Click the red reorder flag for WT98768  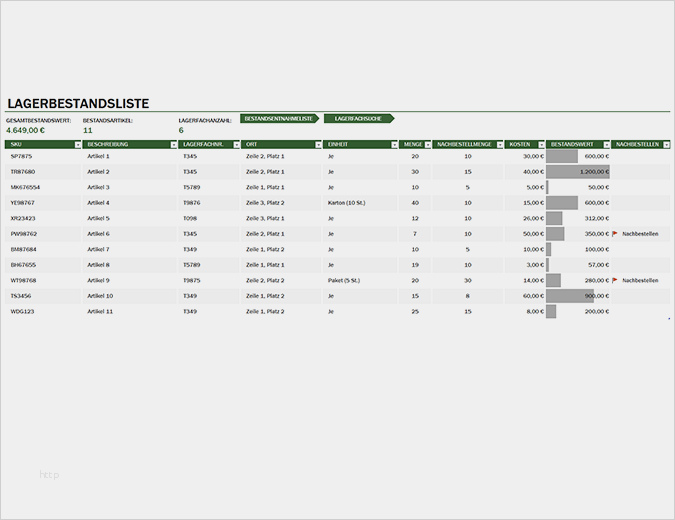615,280
